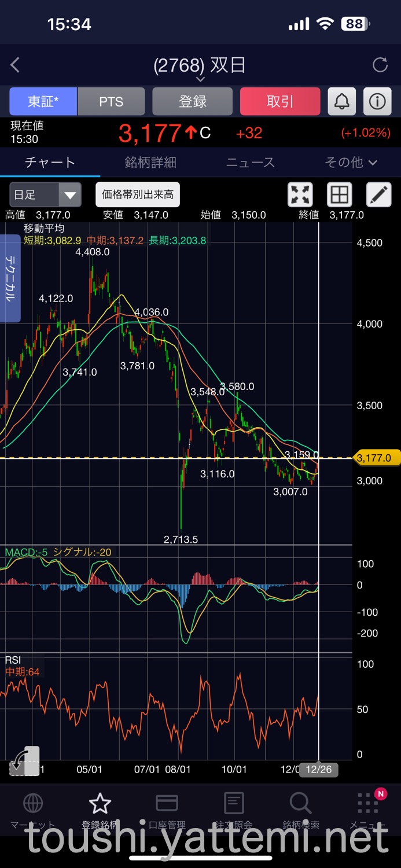
Task: Expand chart to fullscreen
Action: [x=300, y=194]
